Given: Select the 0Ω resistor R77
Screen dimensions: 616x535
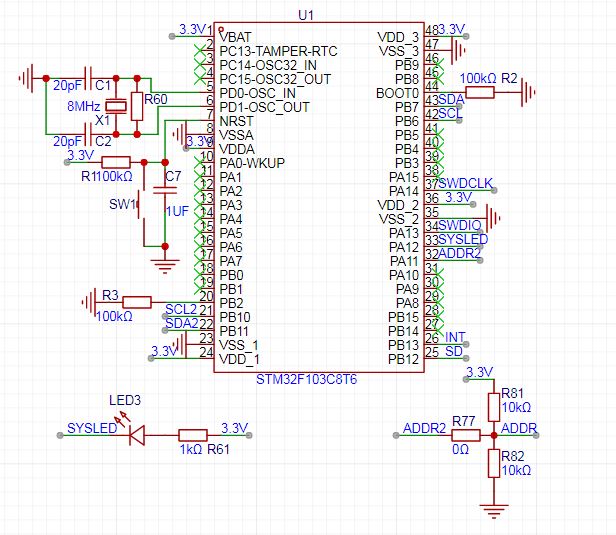Looking at the screenshot, I should pos(463,435).
